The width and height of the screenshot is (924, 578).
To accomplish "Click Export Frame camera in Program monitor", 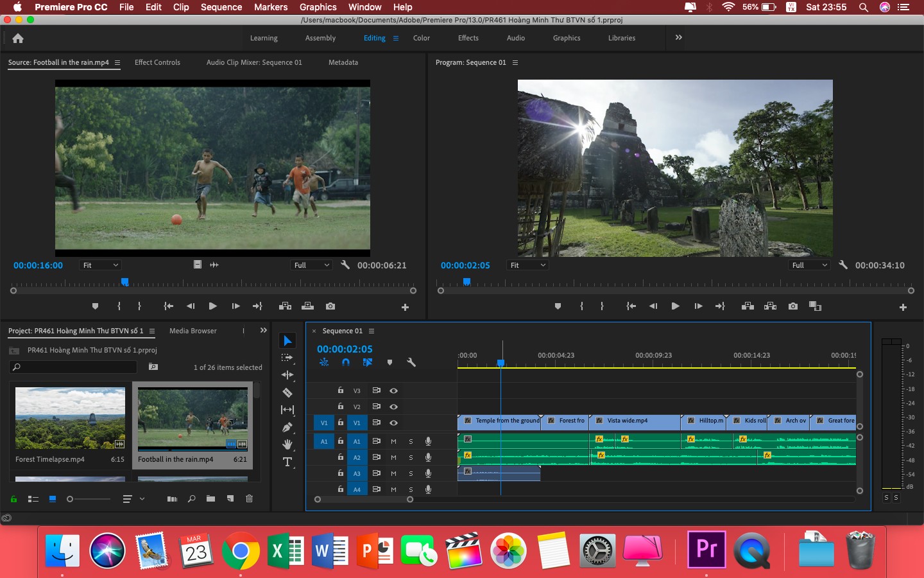I will [793, 306].
